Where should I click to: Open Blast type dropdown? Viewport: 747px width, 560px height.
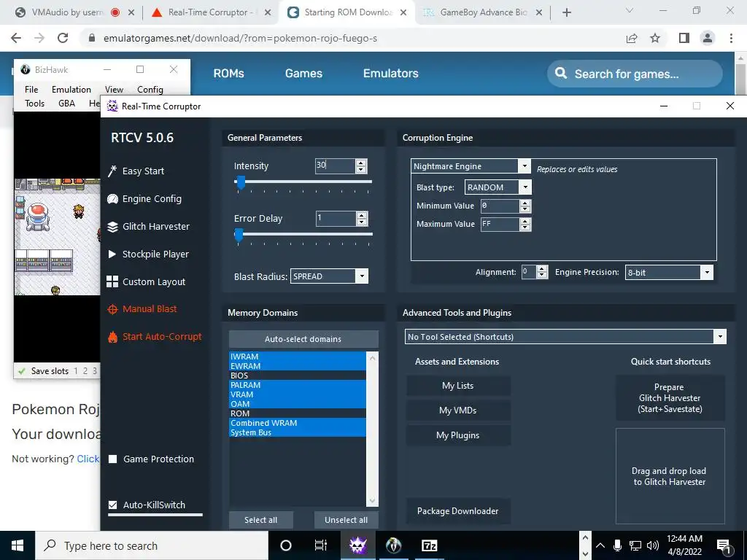click(525, 187)
